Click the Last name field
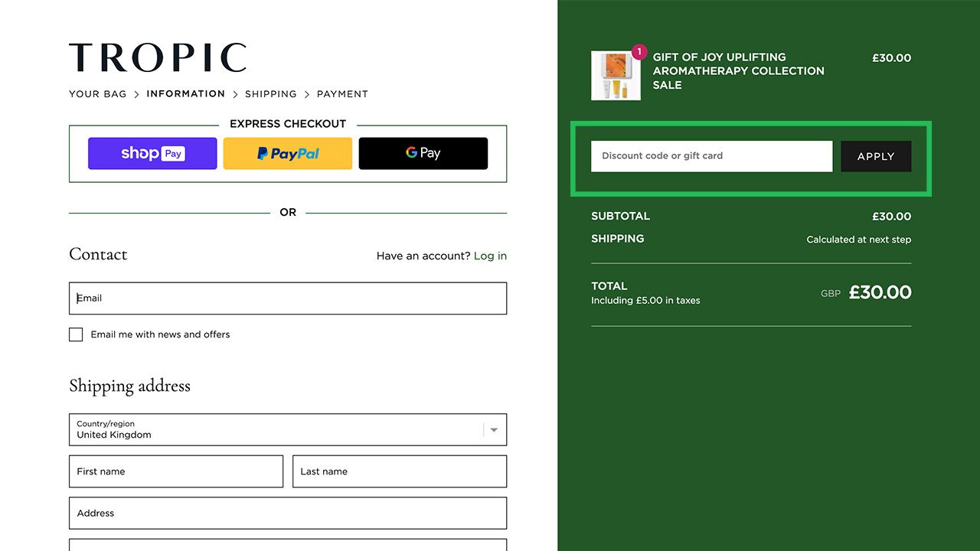 400,471
